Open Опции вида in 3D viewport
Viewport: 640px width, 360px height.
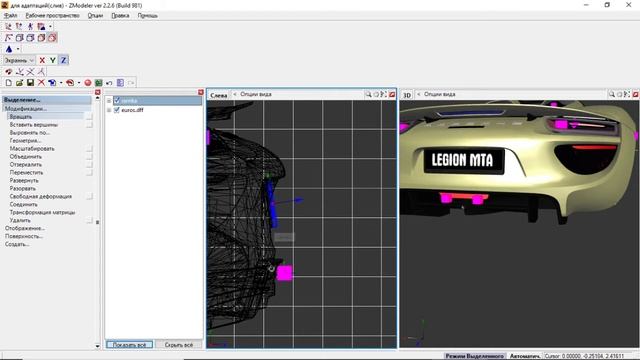pos(439,94)
